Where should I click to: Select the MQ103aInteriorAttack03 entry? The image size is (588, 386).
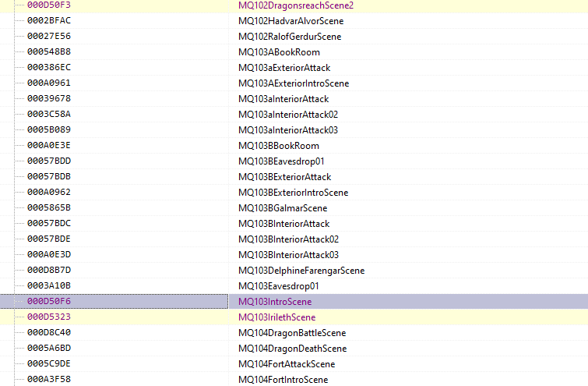coord(288,130)
